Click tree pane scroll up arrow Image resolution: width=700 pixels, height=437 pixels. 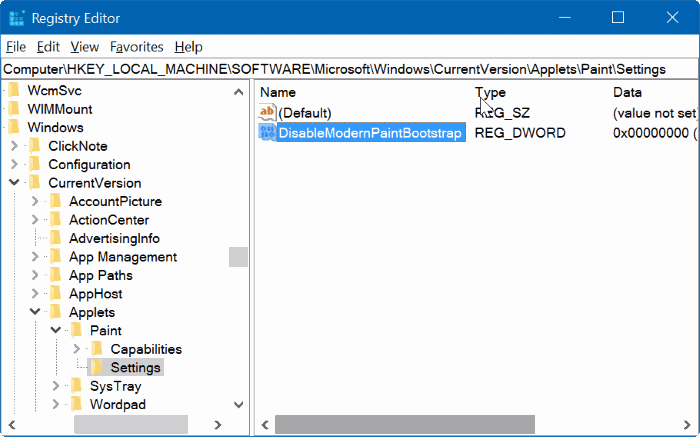[238, 92]
